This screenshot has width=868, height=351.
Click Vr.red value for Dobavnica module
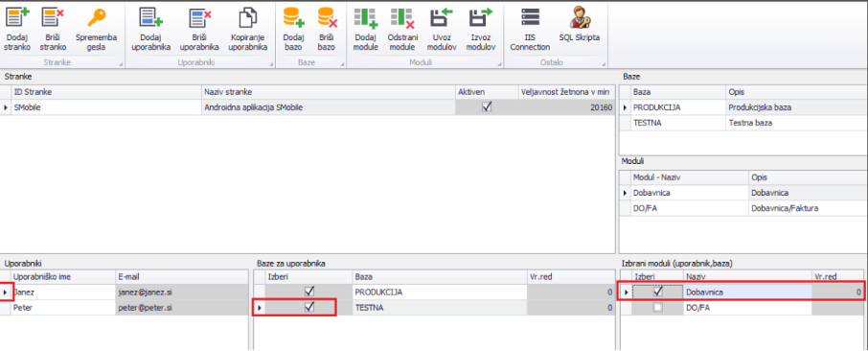coord(837,292)
